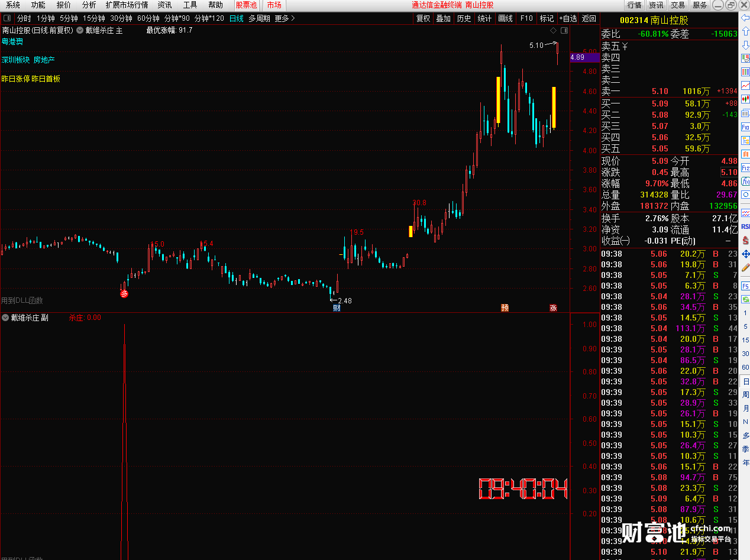Select the 15 minute period in right sidebar

coord(745,340)
